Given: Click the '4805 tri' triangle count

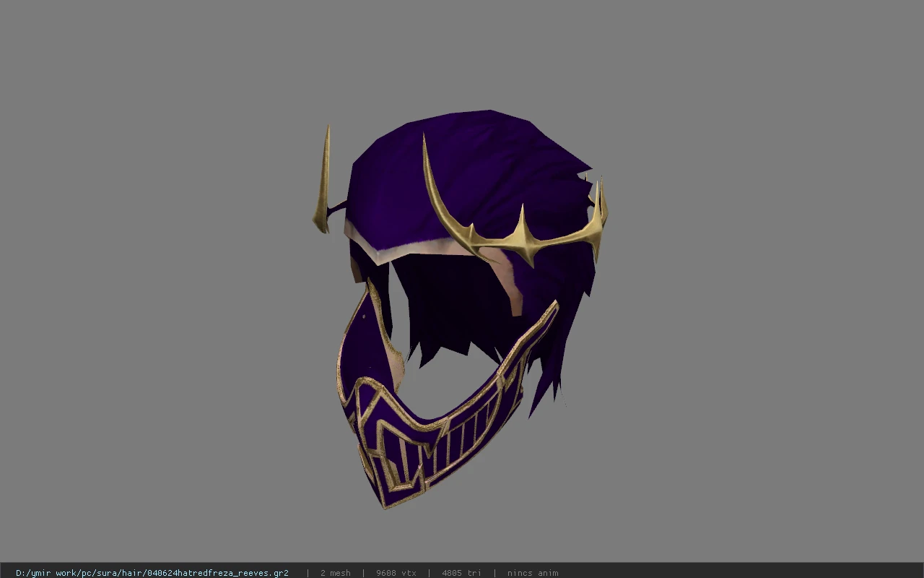Looking at the screenshot, I should [461, 573].
